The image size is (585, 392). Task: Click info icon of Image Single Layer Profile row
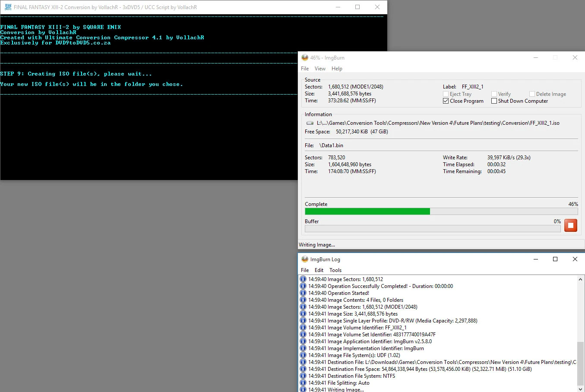(x=303, y=320)
